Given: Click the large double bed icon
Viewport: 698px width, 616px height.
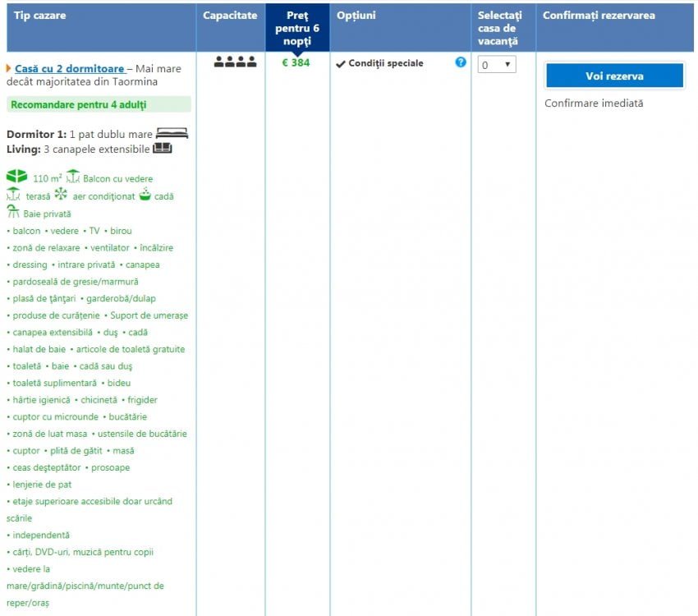Looking at the screenshot, I should pos(172,133).
